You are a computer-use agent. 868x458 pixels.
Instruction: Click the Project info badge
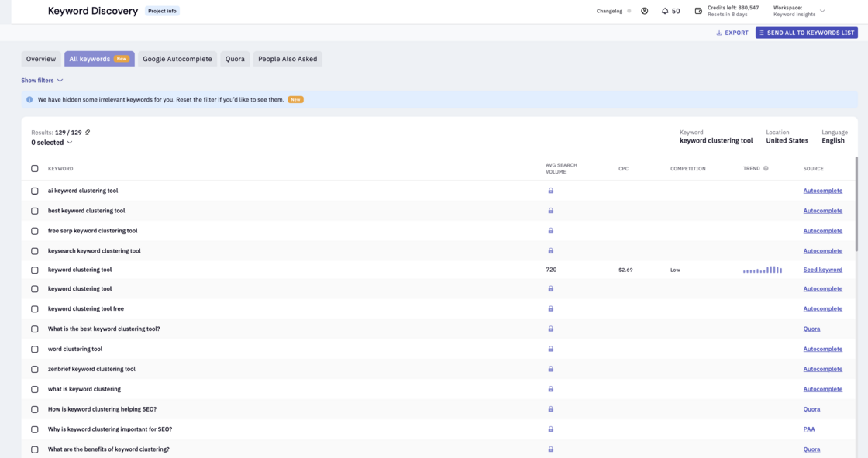pos(162,11)
